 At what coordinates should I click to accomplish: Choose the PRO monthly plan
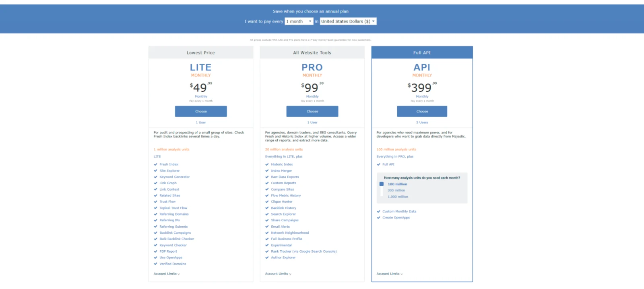point(312,111)
